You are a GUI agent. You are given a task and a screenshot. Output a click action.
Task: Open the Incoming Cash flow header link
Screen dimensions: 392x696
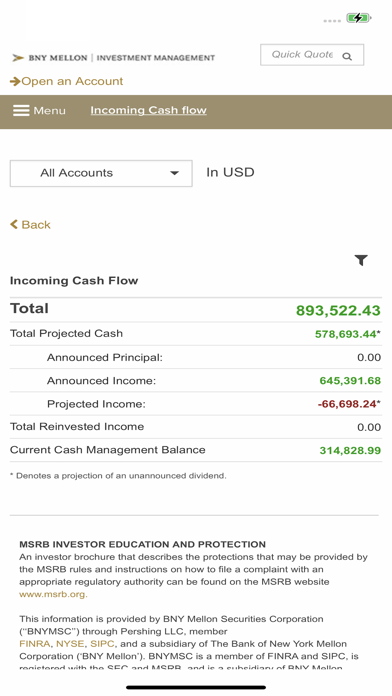click(x=148, y=110)
